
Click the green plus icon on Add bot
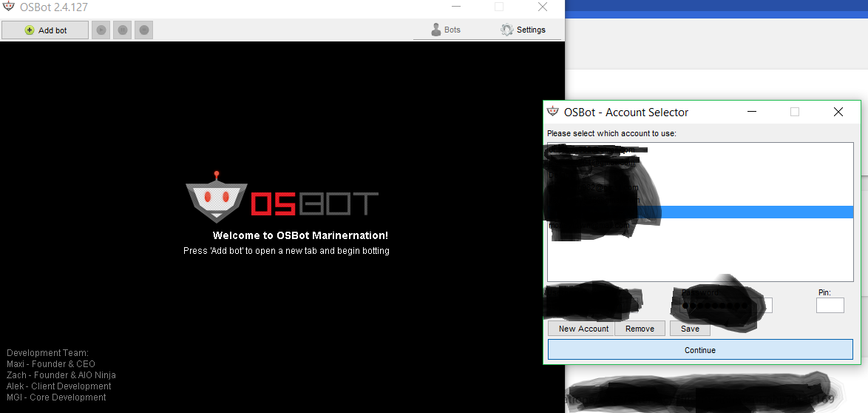pos(30,30)
